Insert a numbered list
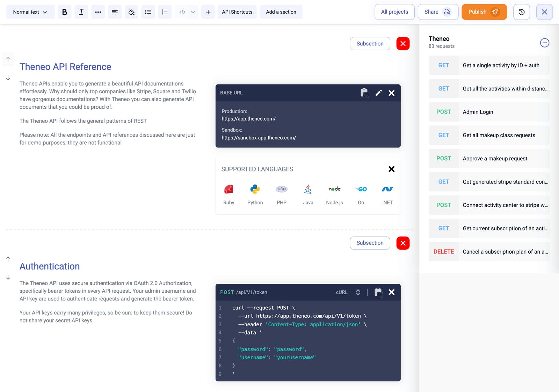The height and width of the screenshot is (392, 559). pyautogui.click(x=165, y=12)
